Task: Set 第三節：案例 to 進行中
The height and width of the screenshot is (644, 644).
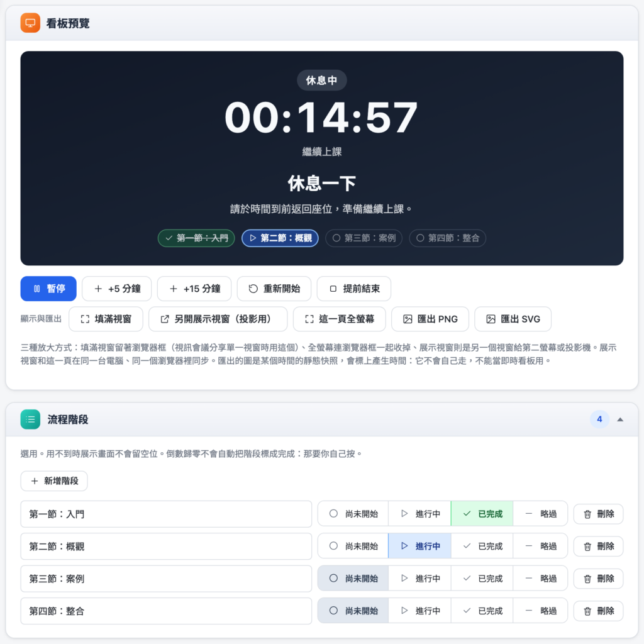Action: pyautogui.click(x=419, y=579)
